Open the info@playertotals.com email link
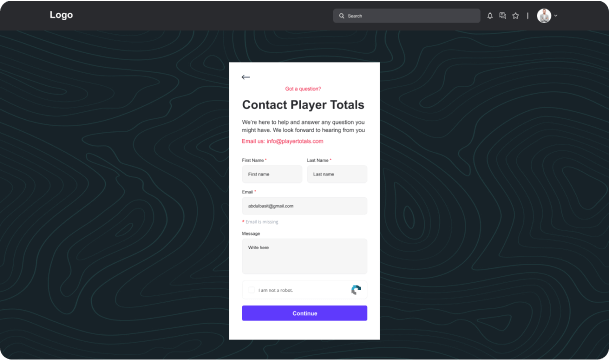The width and height of the screenshot is (609, 360). point(295,141)
